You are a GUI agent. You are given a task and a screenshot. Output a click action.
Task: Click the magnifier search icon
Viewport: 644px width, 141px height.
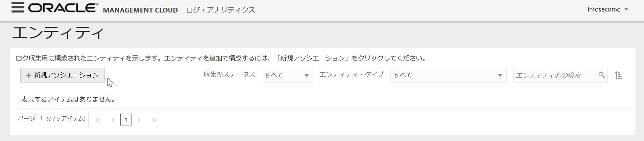[602, 75]
